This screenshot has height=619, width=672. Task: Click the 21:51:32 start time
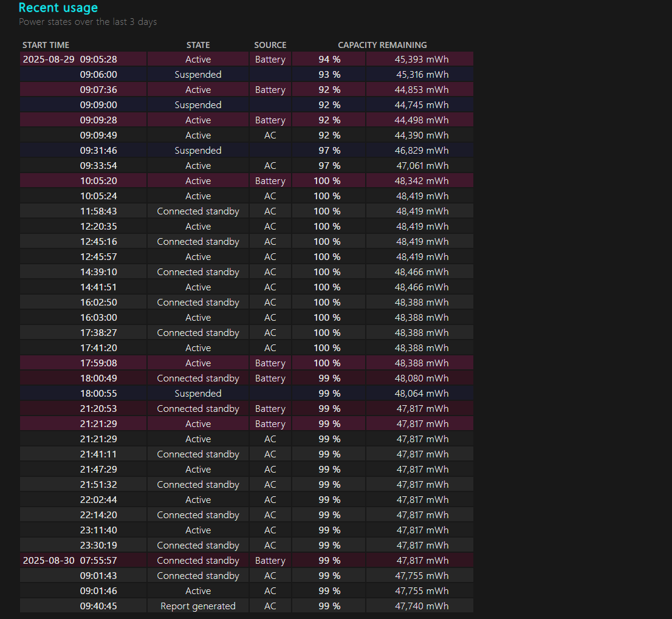tap(98, 485)
